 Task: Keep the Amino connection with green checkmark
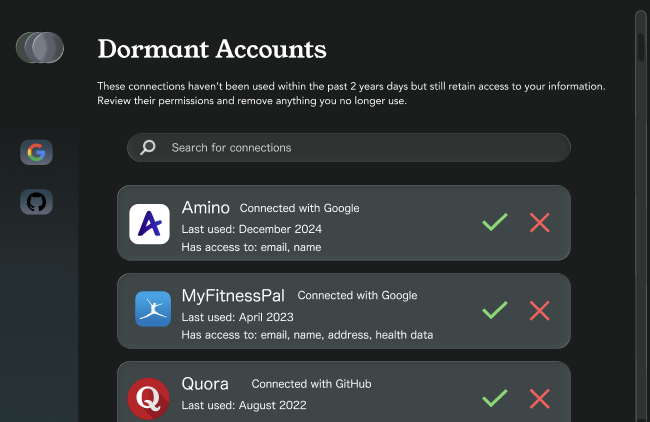(x=494, y=223)
